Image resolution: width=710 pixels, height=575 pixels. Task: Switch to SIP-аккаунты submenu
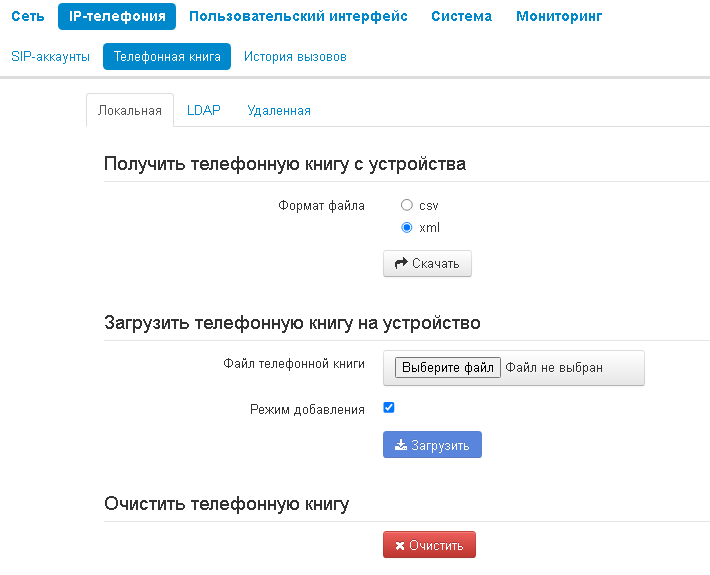coord(50,57)
